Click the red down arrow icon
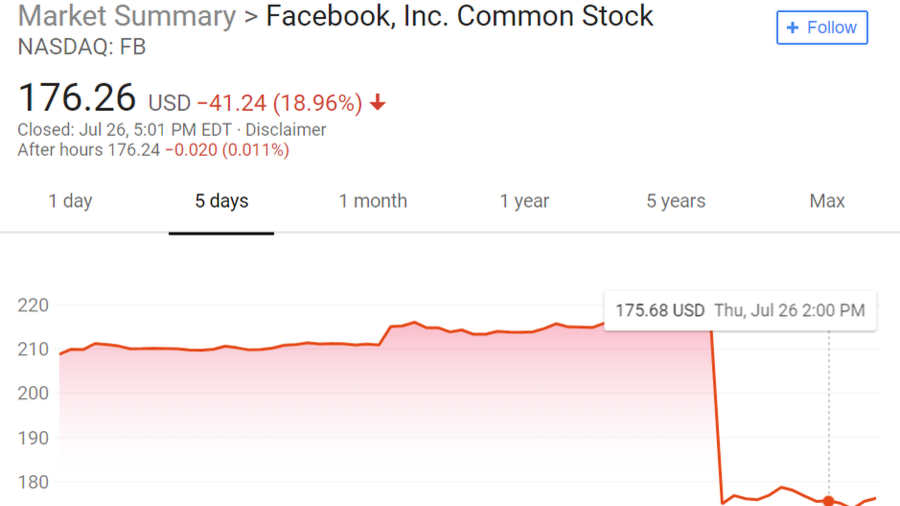The image size is (900, 506). point(377,103)
